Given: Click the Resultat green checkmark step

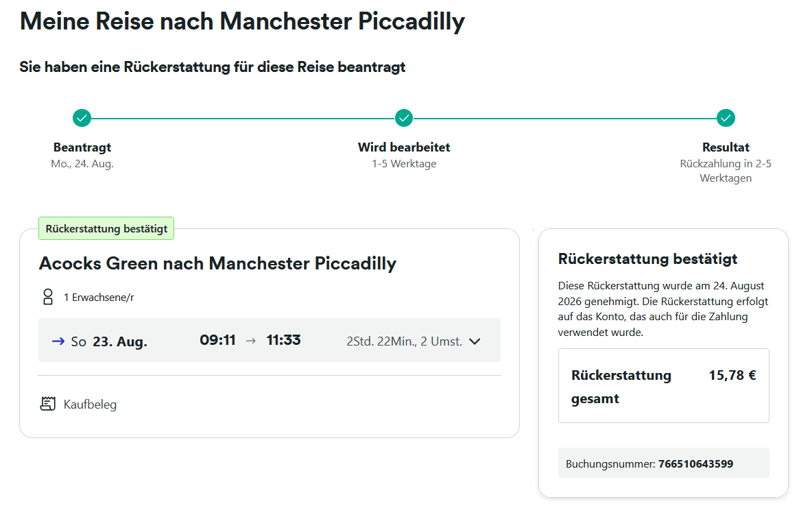Looking at the screenshot, I should coord(726,118).
